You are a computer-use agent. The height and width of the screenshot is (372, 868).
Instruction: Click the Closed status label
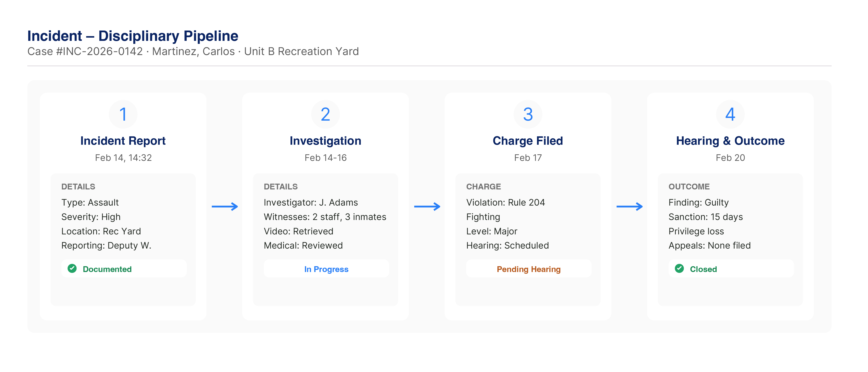[x=703, y=269]
